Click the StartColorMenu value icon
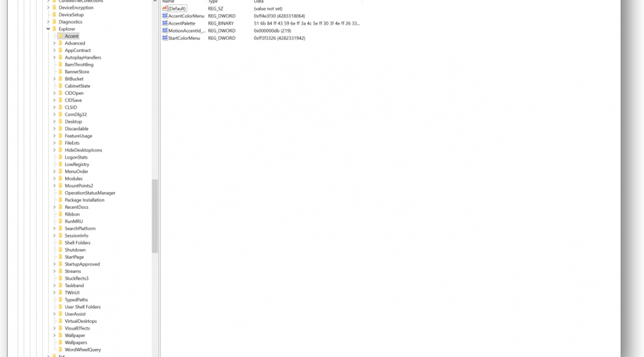This screenshot has height=357, width=644. click(x=164, y=38)
